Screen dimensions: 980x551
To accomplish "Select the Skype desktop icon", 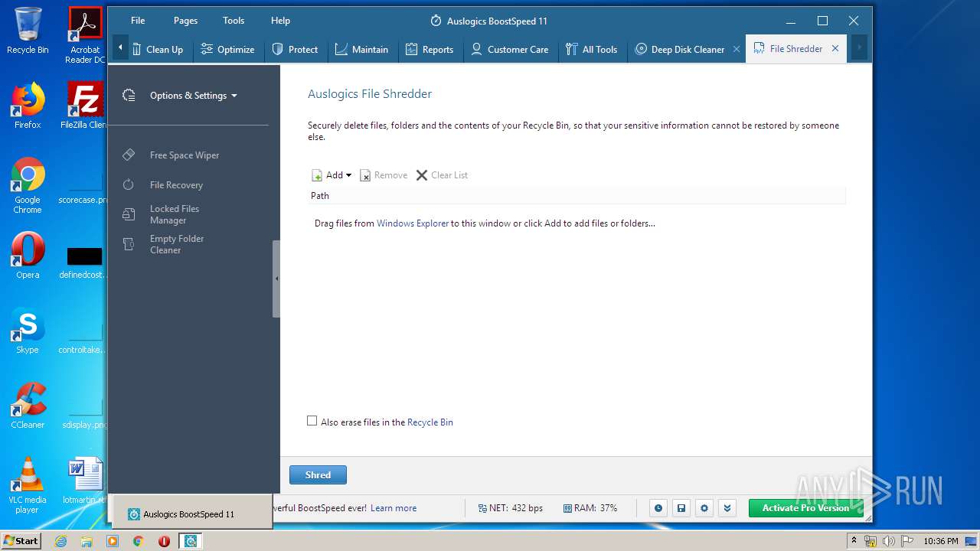I will click(28, 331).
